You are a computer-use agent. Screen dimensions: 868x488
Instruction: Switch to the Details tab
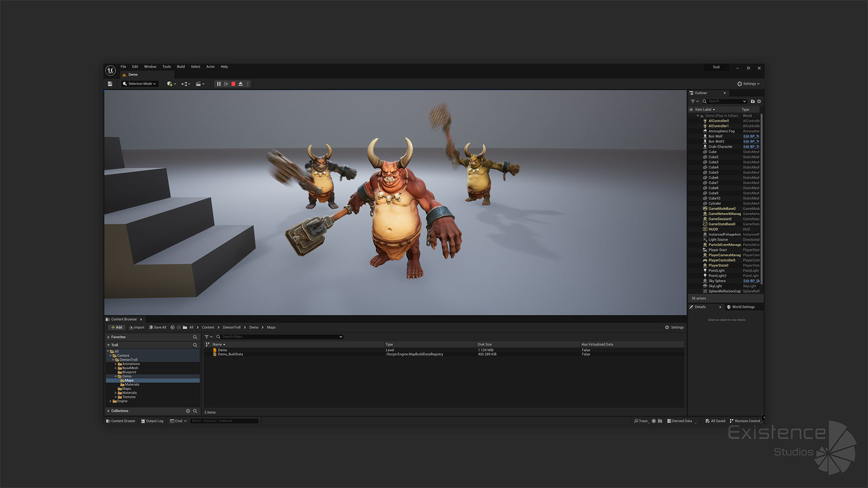pyautogui.click(x=700, y=307)
